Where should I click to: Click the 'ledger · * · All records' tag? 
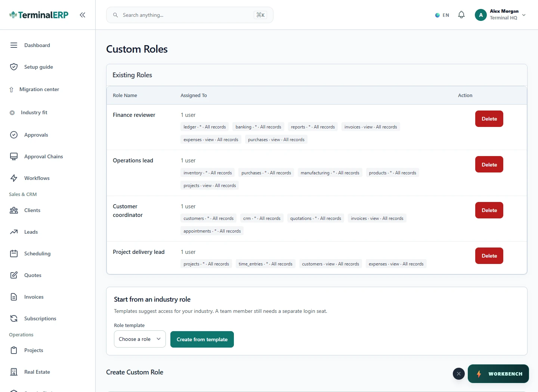click(x=205, y=127)
